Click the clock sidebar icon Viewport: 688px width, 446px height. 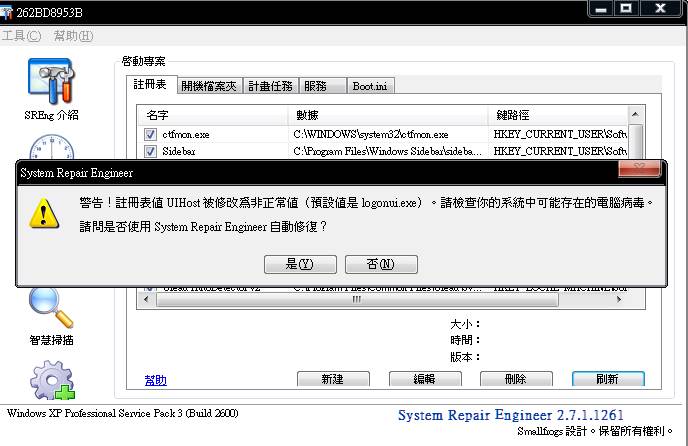coord(51,147)
